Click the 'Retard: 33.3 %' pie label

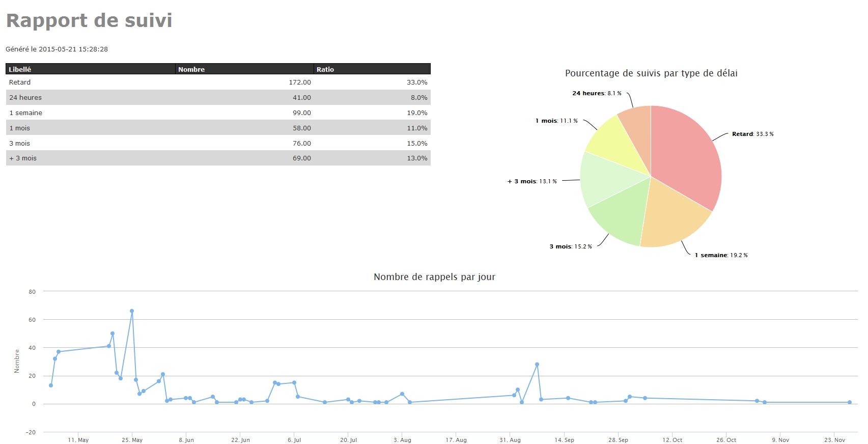pyautogui.click(x=752, y=134)
